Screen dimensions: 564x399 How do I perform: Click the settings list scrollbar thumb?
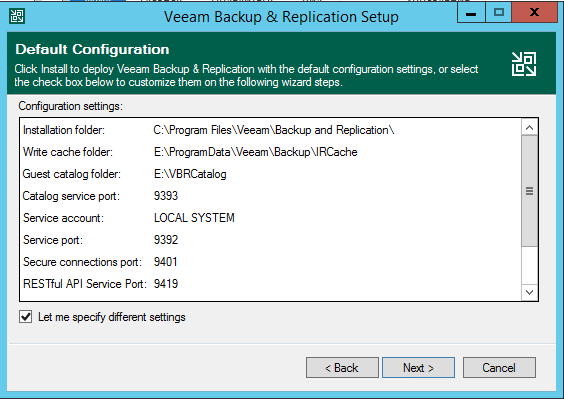[529, 191]
